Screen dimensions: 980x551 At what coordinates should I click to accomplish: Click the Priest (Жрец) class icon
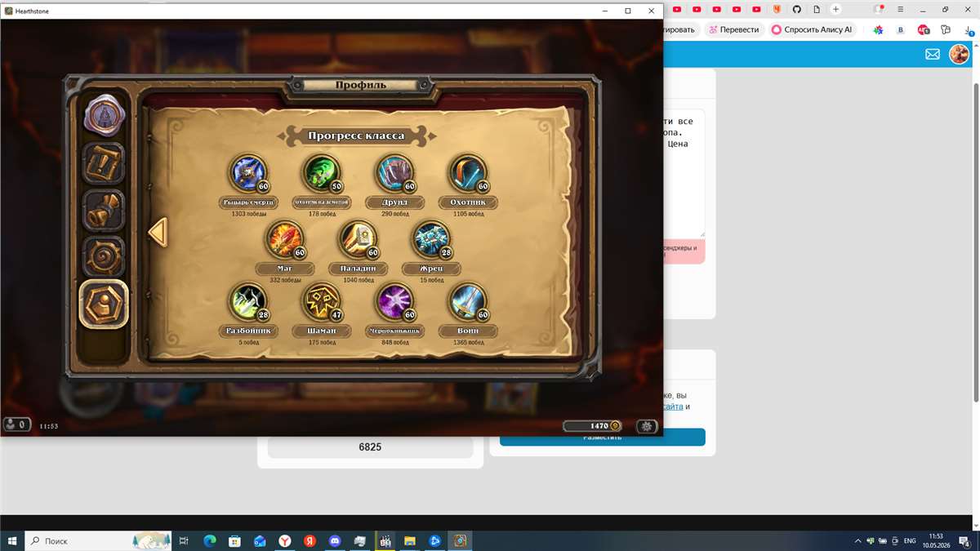click(431, 240)
